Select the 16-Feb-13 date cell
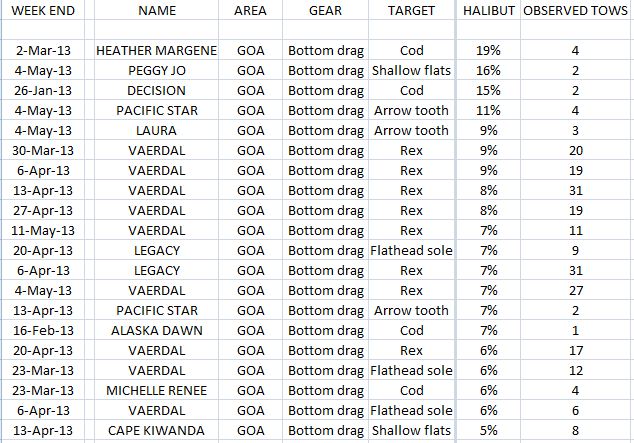This screenshot has height=443, width=634. [43, 331]
